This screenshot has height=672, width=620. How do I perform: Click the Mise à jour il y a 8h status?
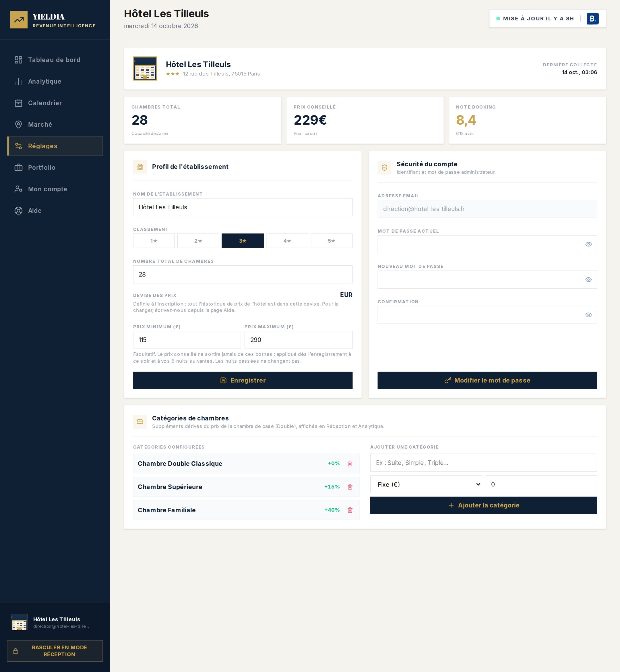[535, 18]
